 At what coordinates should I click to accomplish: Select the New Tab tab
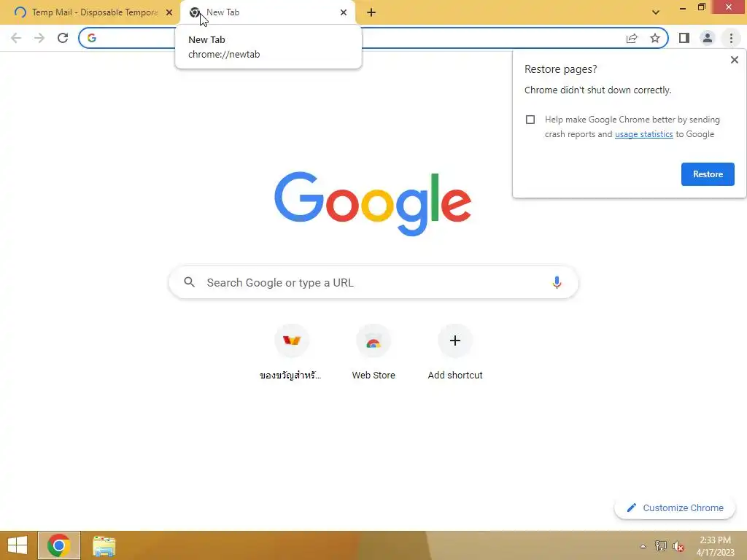(268, 12)
